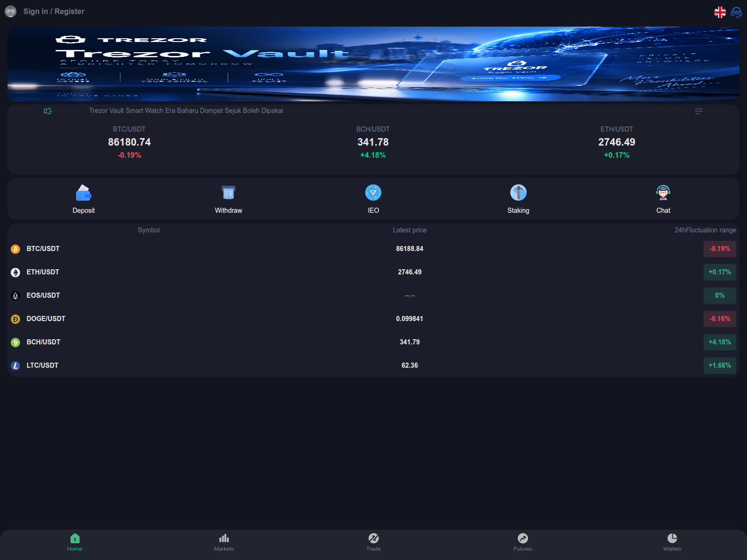Switch to Markets tab

[x=224, y=542]
